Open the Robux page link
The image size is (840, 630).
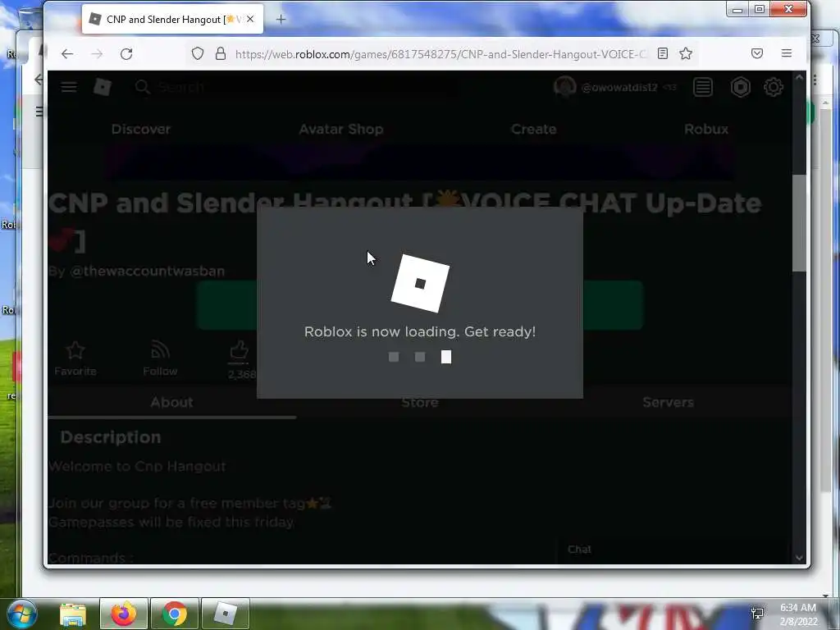coord(706,129)
